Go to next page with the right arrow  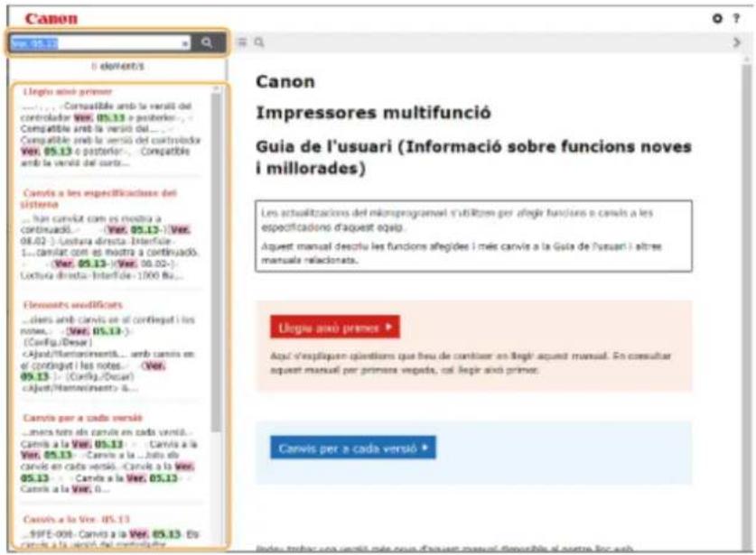736,42
